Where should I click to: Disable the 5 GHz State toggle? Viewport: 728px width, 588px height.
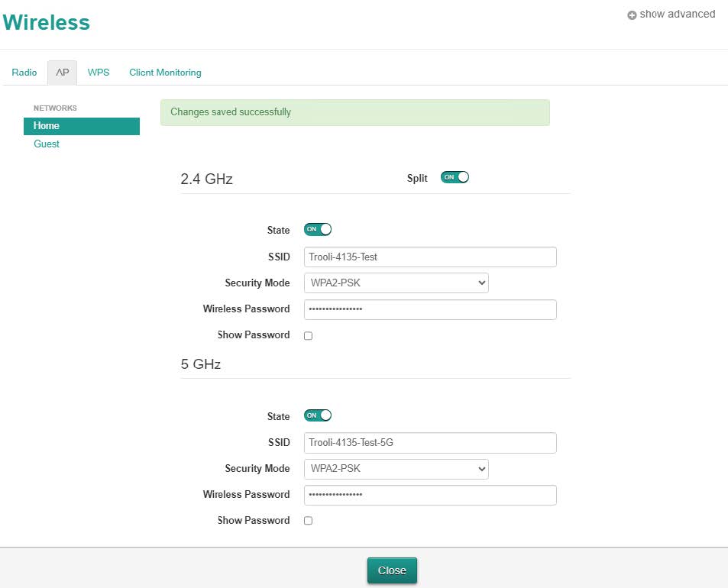[x=317, y=415]
